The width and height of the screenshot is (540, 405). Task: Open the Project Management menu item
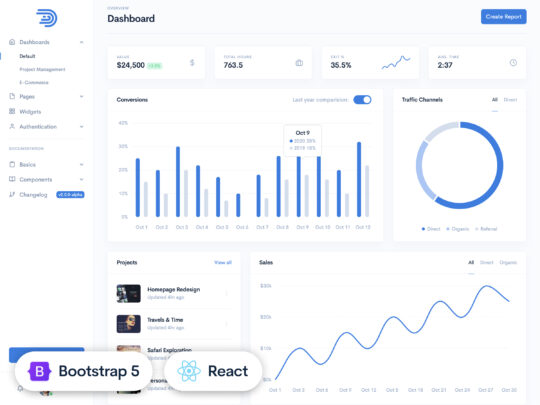42,70
